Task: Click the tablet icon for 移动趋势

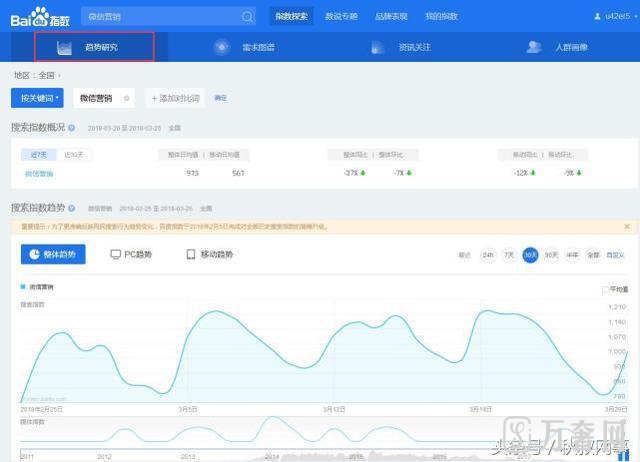Action: click(x=191, y=254)
